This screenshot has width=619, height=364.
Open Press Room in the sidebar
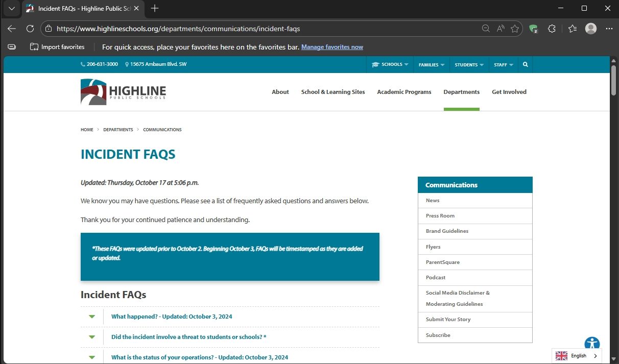pyautogui.click(x=475, y=215)
